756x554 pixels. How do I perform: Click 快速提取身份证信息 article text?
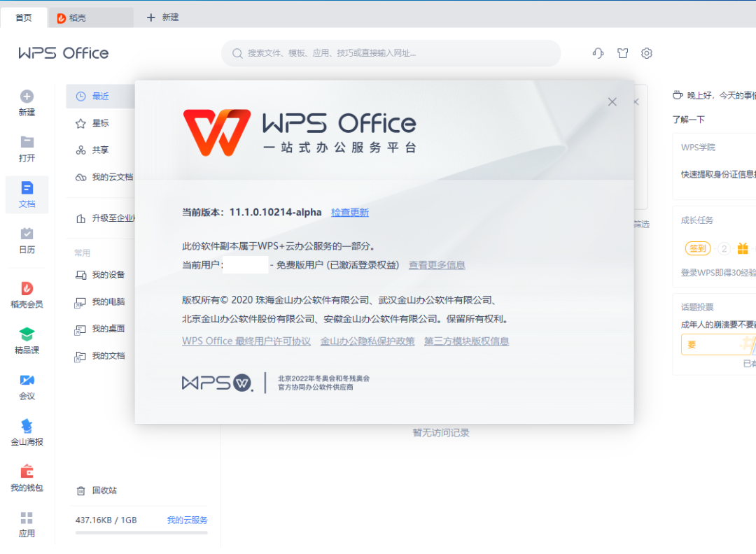[x=718, y=174]
